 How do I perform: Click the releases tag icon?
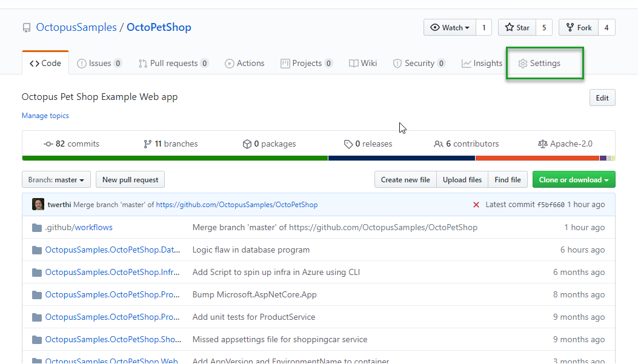(x=348, y=144)
